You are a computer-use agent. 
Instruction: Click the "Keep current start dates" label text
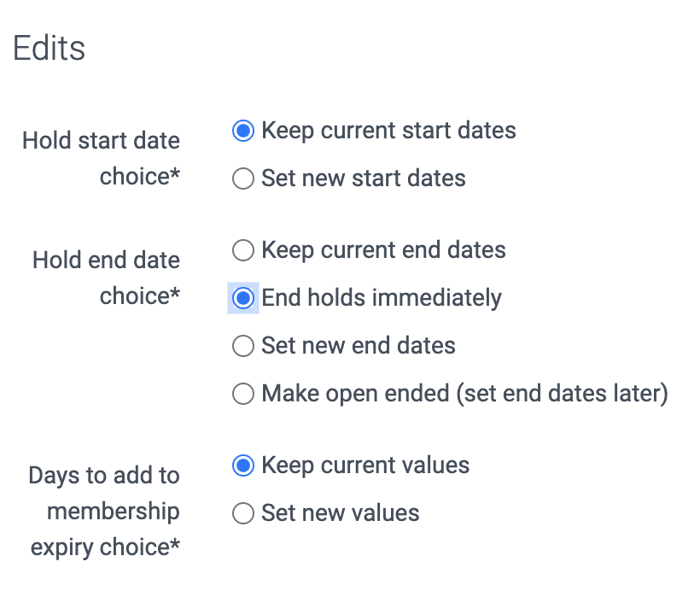(x=389, y=131)
